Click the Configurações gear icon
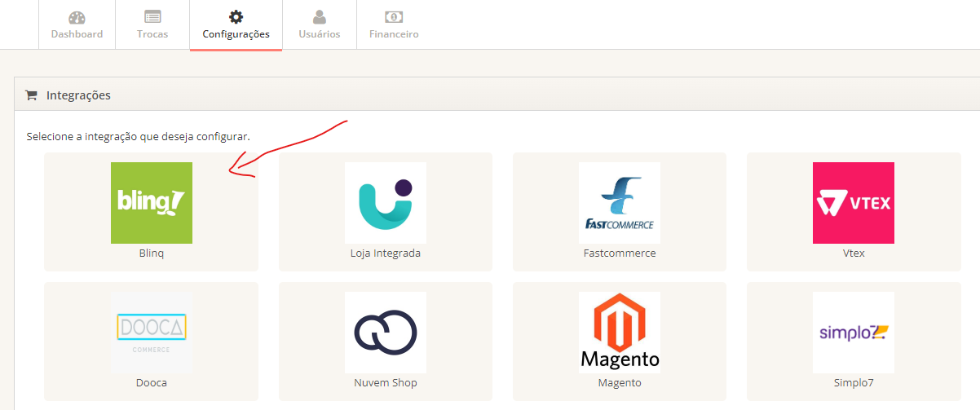The image size is (980, 410). click(236, 17)
